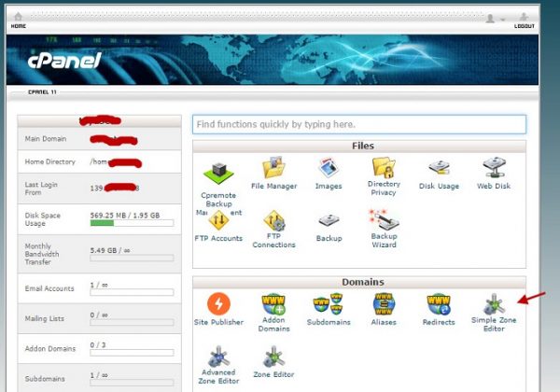The width and height of the screenshot is (560, 392).
Task: Click the Last Login From label
Action: click(41, 189)
